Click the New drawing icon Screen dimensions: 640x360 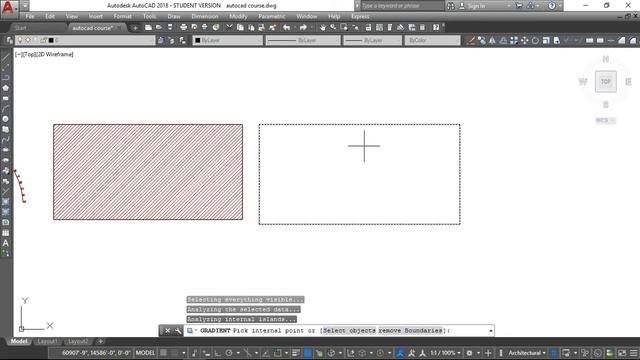[x=148, y=27]
